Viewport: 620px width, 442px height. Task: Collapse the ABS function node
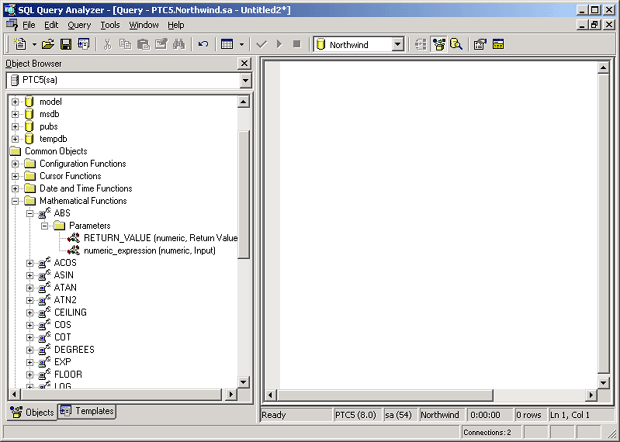[x=30, y=213]
